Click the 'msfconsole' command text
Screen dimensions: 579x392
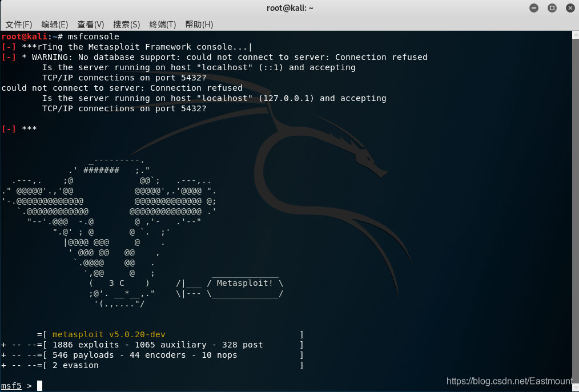94,37
